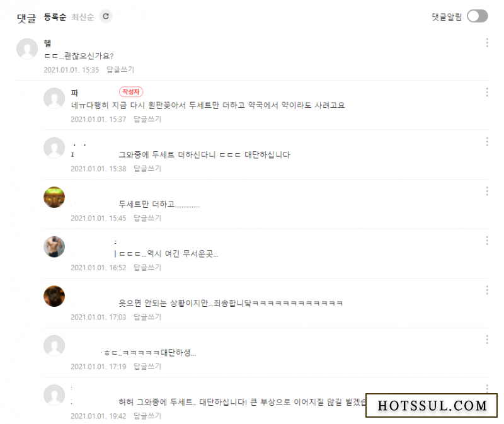The width and height of the screenshot is (504, 424).
Task: Click the 작성자 author badge
Action: click(x=131, y=92)
